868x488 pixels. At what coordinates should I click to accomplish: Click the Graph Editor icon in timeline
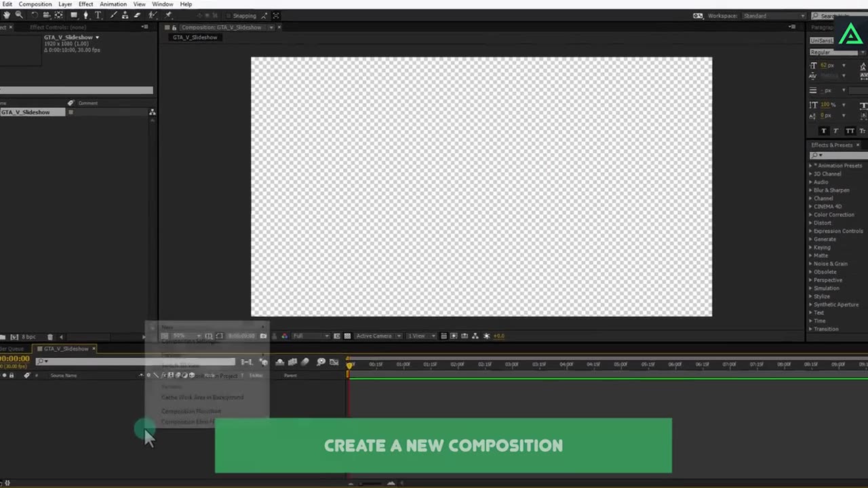[x=334, y=362]
